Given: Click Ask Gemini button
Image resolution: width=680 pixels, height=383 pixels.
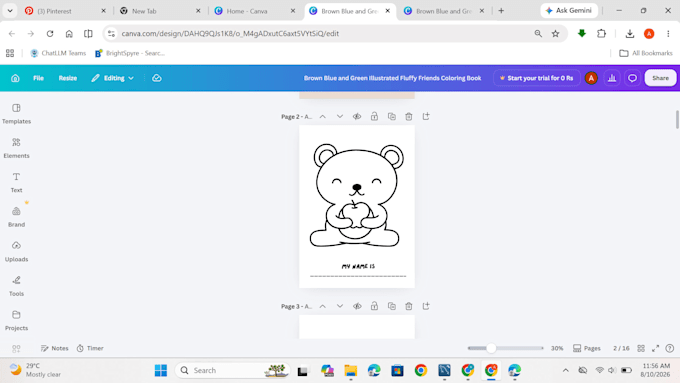Looking at the screenshot, I should [569, 10].
